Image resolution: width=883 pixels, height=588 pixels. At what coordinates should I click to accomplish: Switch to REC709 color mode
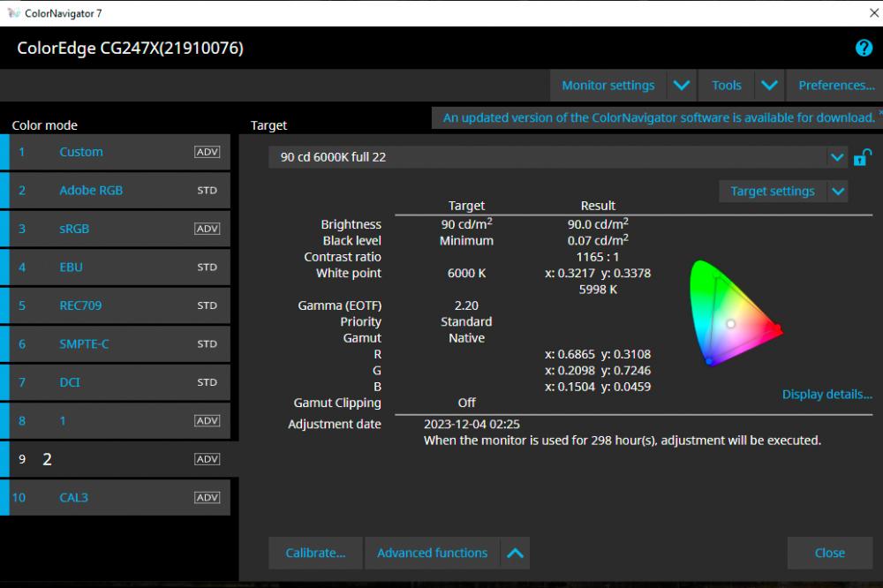click(x=116, y=305)
